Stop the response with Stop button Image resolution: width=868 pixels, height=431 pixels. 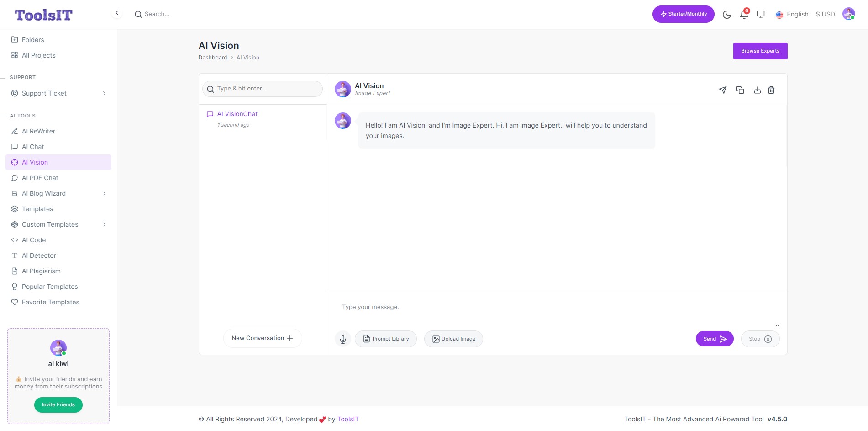tap(760, 339)
